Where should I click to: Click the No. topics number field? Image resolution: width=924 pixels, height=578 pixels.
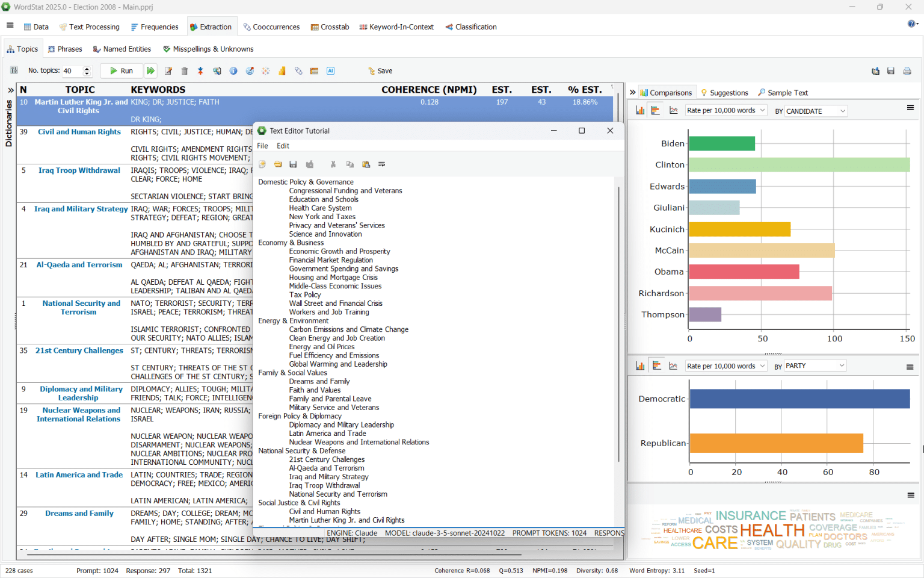tap(72, 71)
